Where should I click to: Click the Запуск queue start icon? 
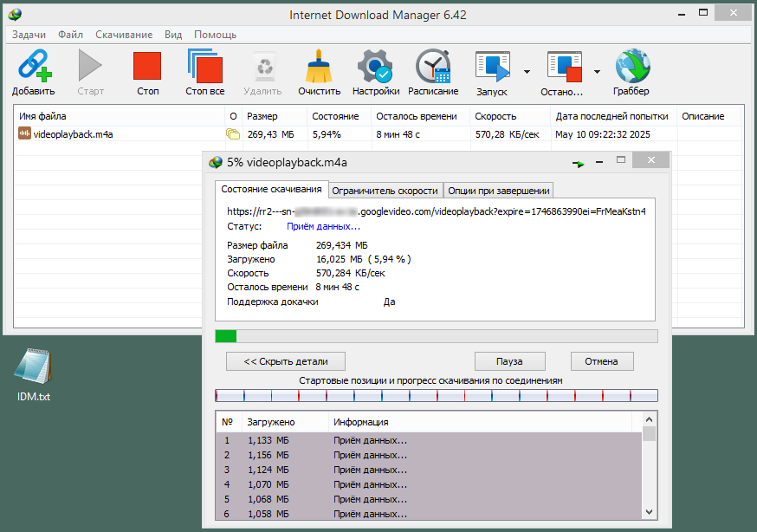[492, 67]
